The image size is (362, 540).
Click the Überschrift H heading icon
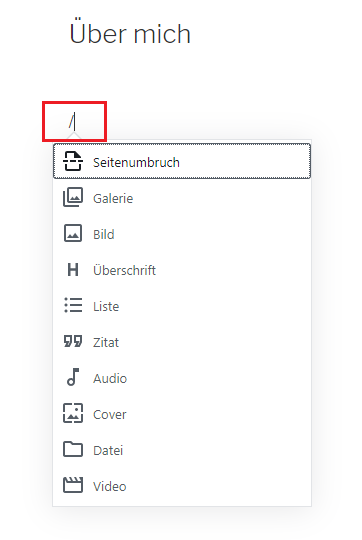[x=73, y=270]
